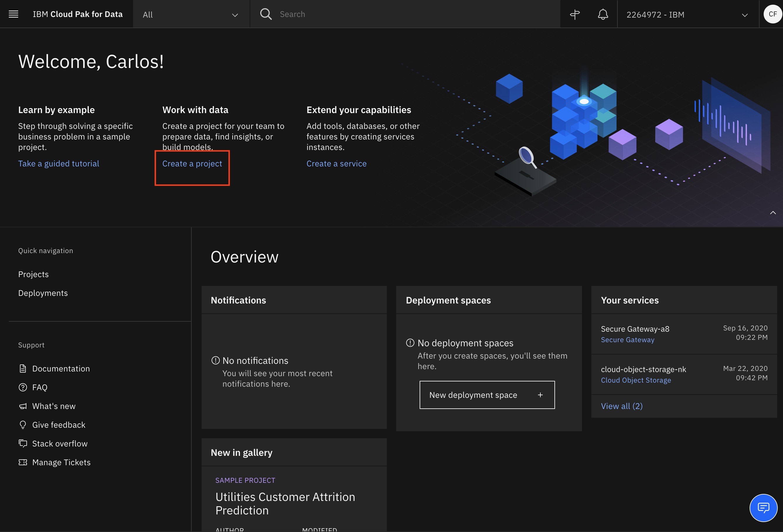Open the hamburger navigation menu
Image resolution: width=783 pixels, height=532 pixels.
point(13,14)
